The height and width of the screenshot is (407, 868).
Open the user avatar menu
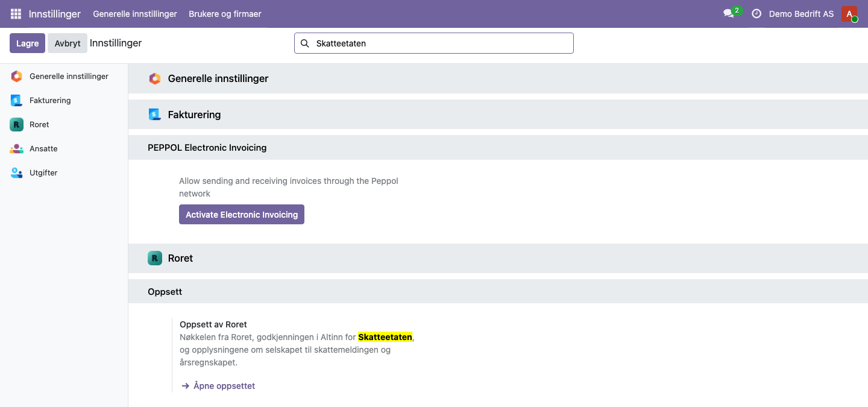(x=849, y=14)
